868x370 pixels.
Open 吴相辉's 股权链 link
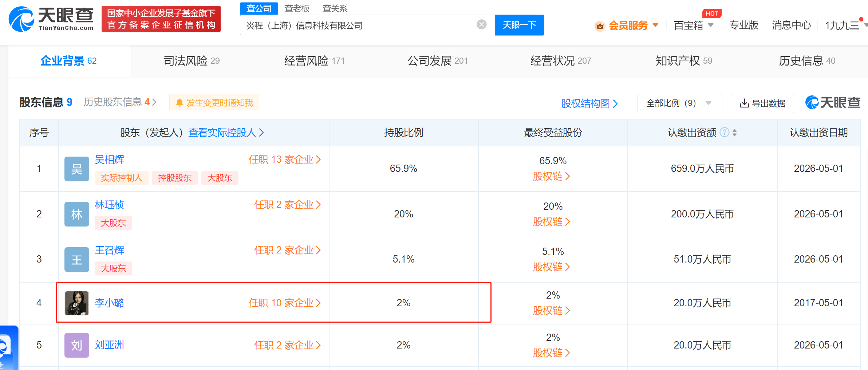pos(551,177)
